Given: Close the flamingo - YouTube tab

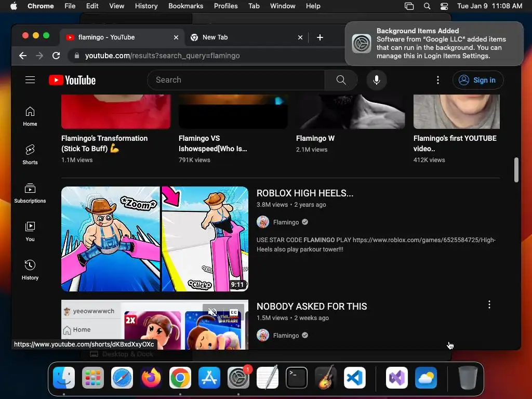Looking at the screenshot, I should (x=176, y=37).
